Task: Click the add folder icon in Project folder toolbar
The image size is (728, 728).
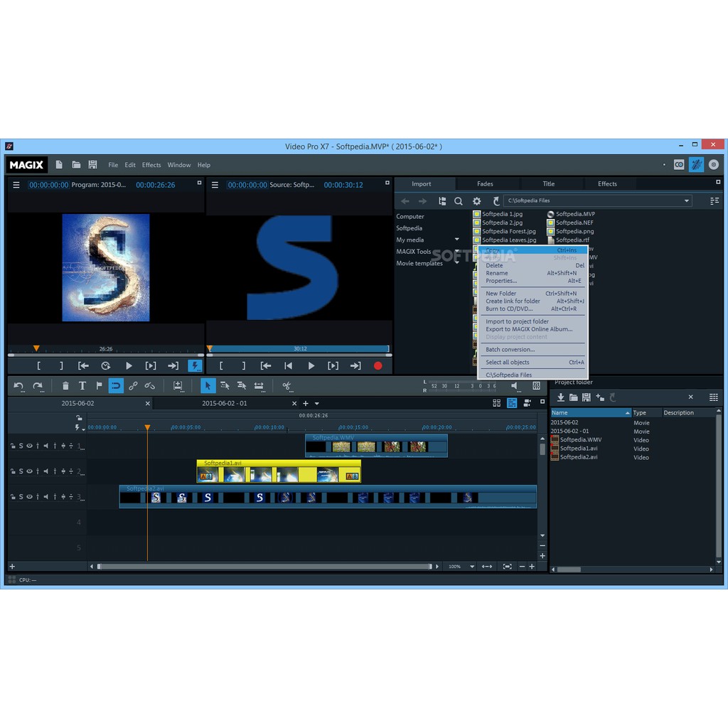Action: point(600,397)
